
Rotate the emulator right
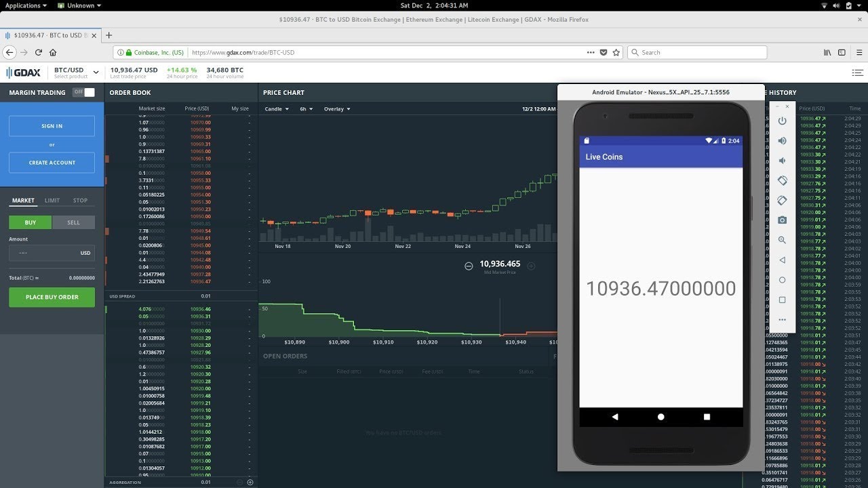[x=782, y=200]
